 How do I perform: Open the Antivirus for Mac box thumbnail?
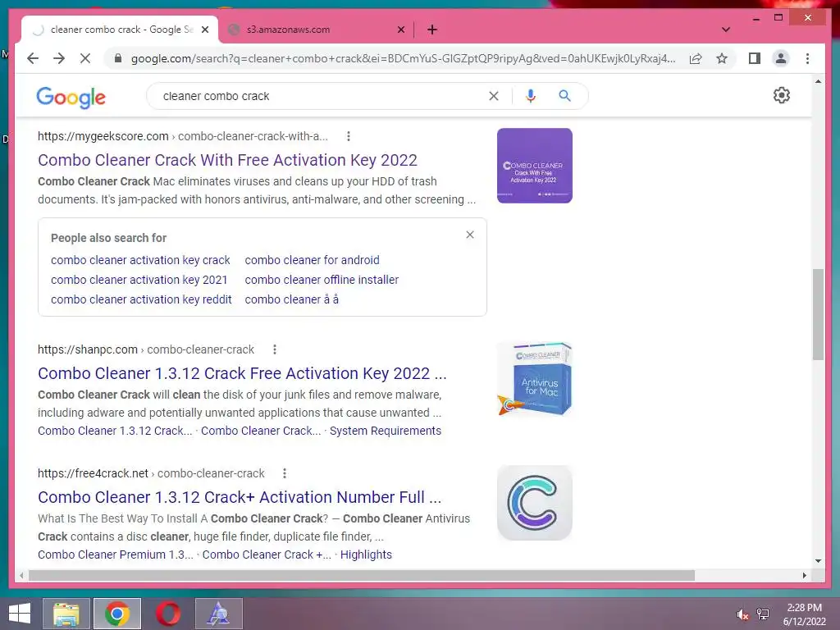pos(534,379)
